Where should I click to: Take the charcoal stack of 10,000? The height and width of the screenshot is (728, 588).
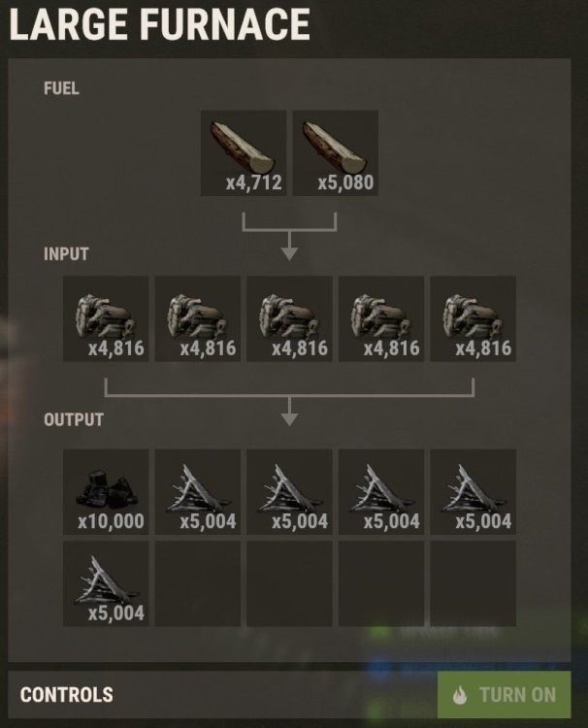point(106,492)
